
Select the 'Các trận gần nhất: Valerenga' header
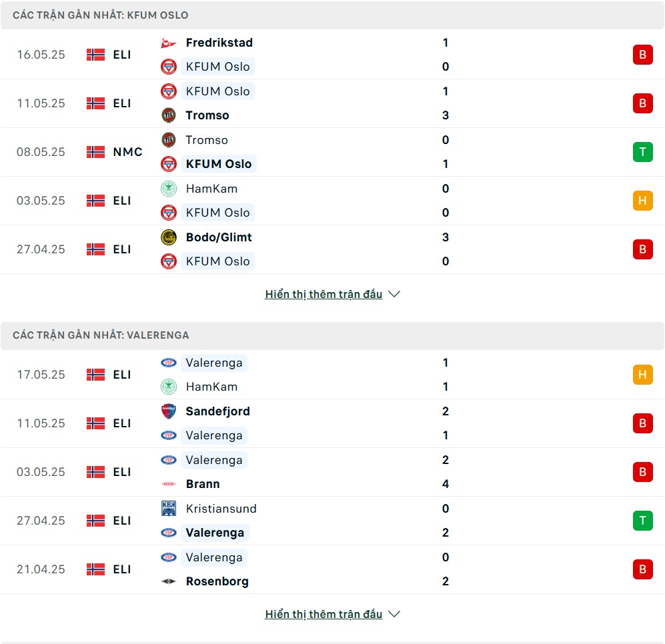(332, 335)
